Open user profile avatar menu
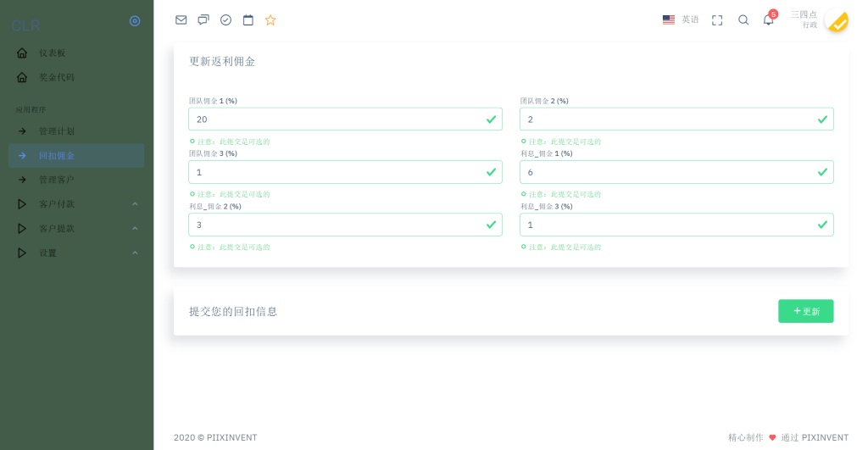The image size is (868, 450). click(836, 21)
